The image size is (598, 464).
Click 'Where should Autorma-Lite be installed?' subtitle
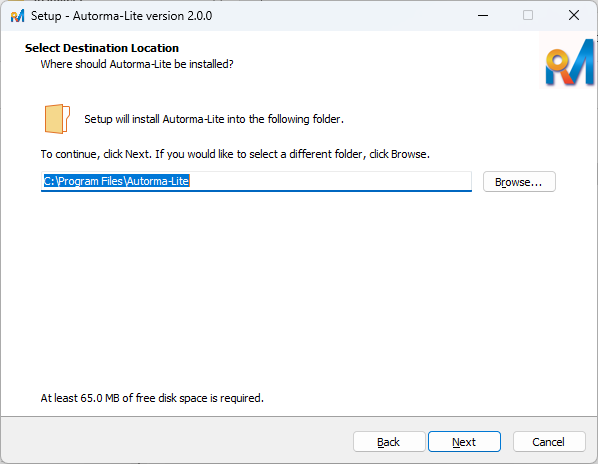(137, 64)
